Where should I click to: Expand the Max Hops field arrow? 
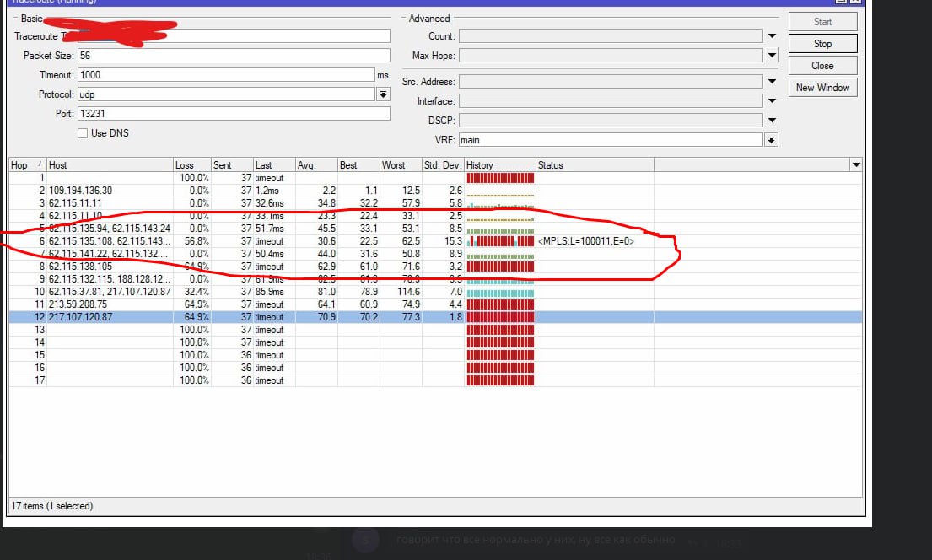tap(772, 56)
